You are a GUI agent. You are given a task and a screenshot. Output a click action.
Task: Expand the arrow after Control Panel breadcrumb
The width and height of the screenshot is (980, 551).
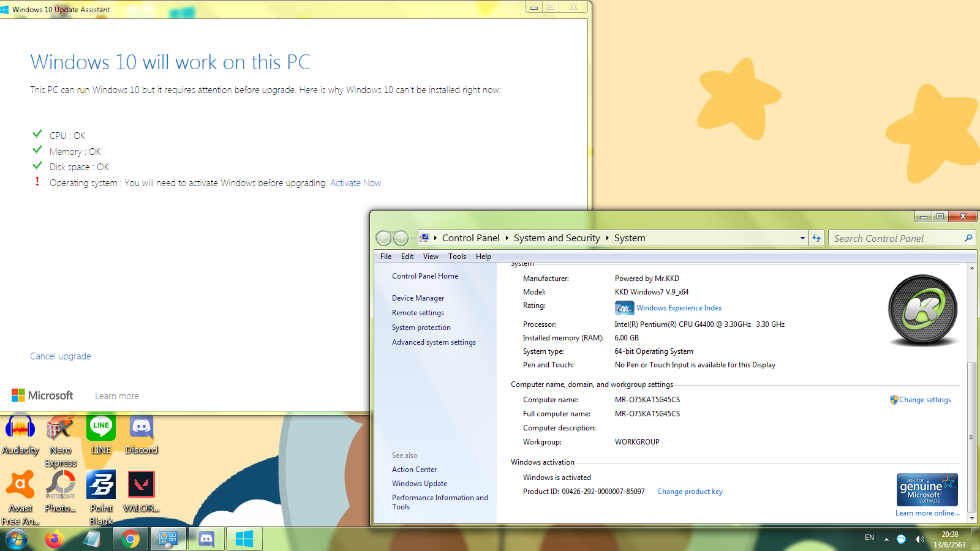507,238
